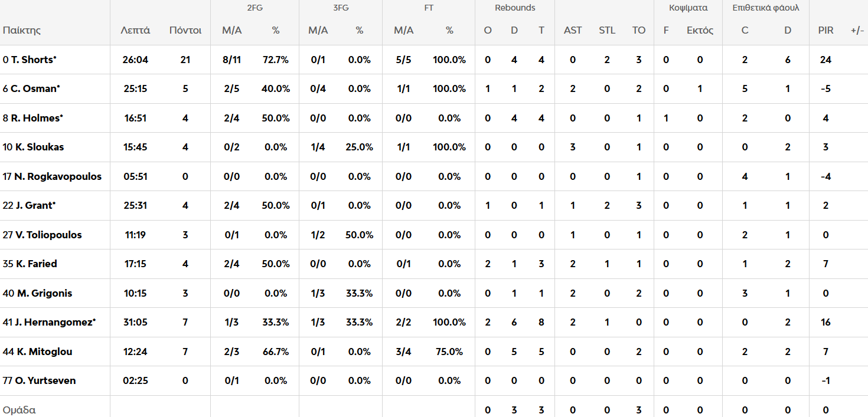This screenshot has height=417, width=868.
Task: Sort by AST column header
Action: [x=573, y=30]
